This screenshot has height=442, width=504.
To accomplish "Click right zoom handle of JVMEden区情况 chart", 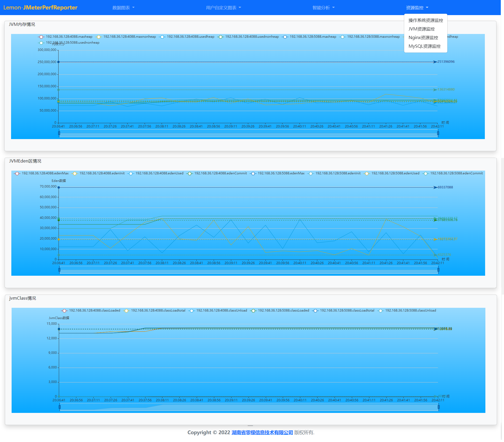I will pos(438,270).
